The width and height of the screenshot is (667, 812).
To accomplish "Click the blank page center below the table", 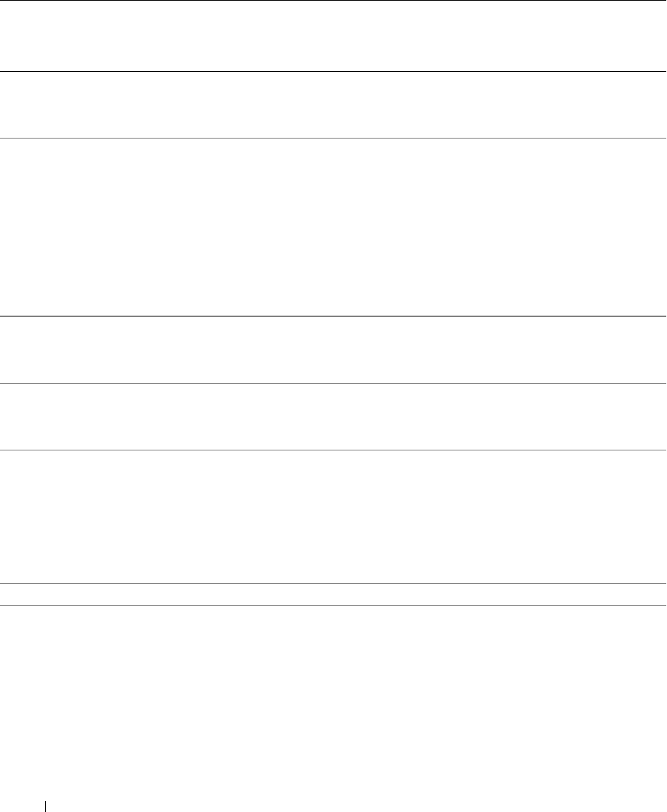I will point(333,704).
